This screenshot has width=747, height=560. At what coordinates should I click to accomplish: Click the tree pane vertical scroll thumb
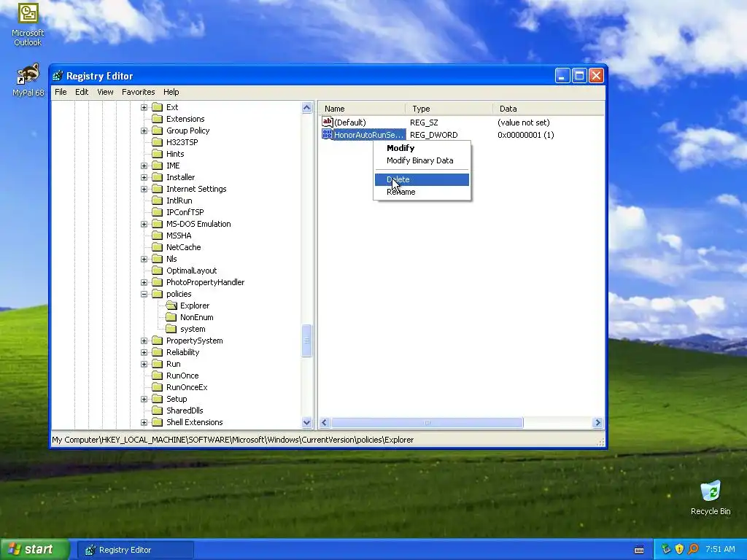point(307,341)
